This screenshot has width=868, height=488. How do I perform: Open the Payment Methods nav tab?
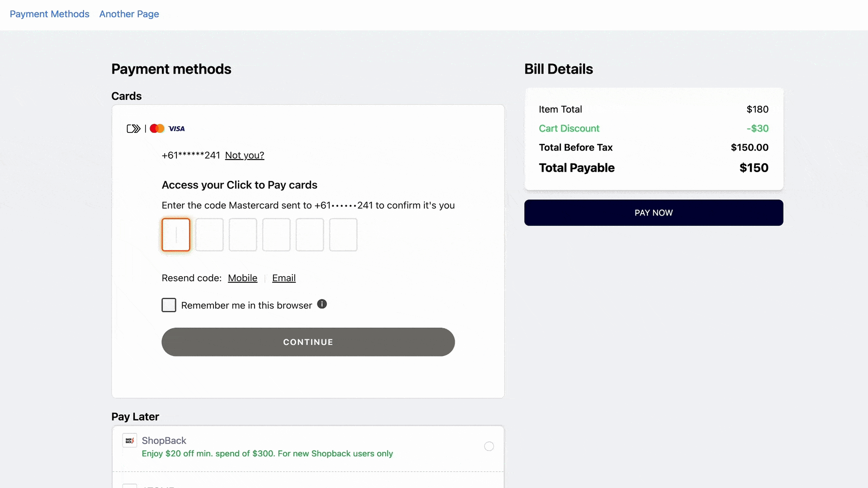click(x=50, y=14)
